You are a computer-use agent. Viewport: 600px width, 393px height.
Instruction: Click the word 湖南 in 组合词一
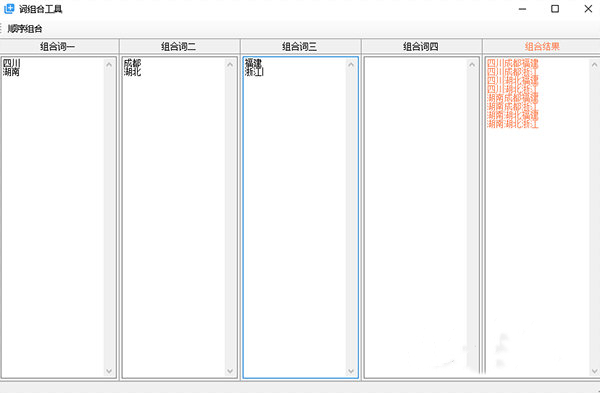11,72
